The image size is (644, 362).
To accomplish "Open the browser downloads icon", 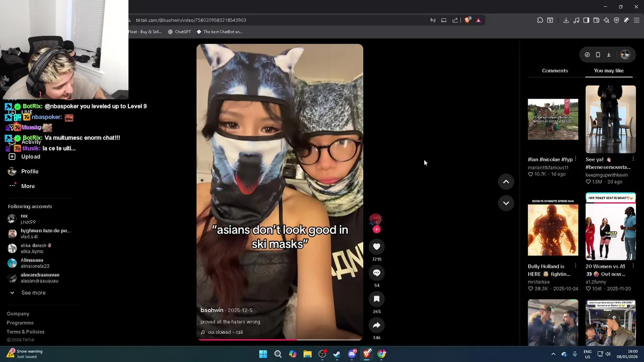I will [x=566, y=20].
